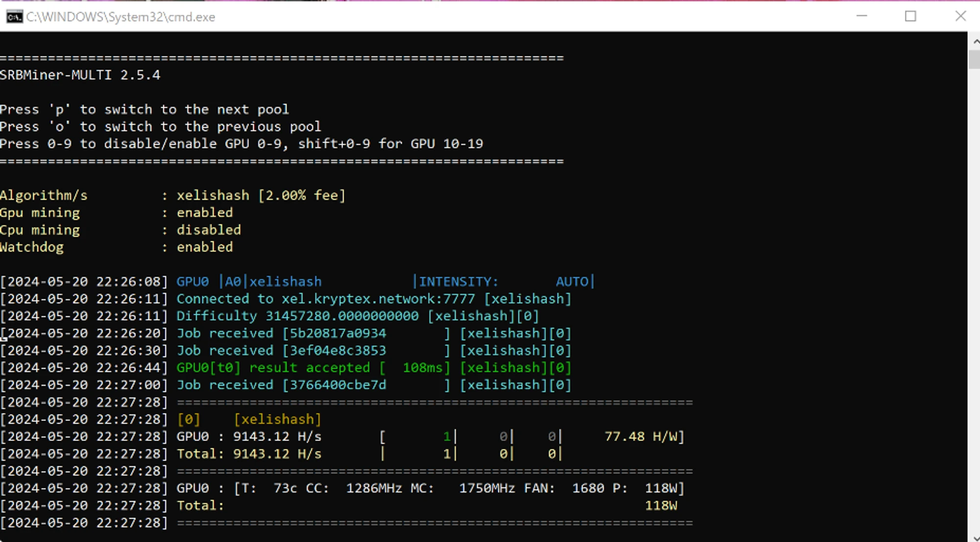
Task: Click the title bar text C:\WINDOWS\System32\cmd.exe
Action: [121, 17]
